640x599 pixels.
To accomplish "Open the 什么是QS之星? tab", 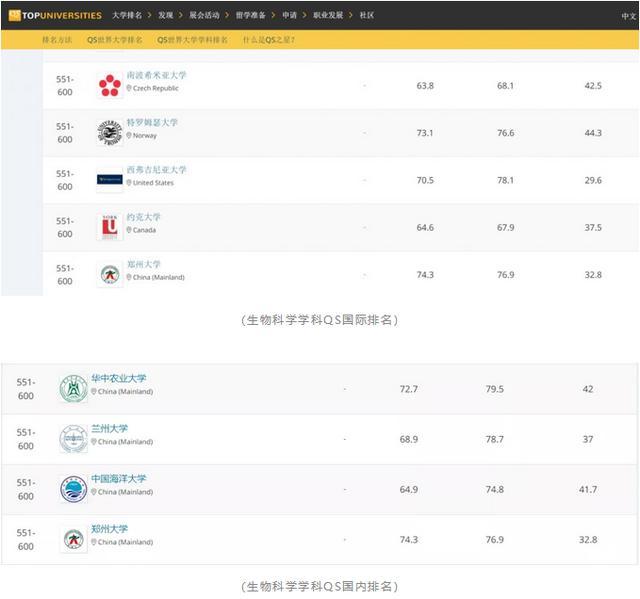I will 269,40.
